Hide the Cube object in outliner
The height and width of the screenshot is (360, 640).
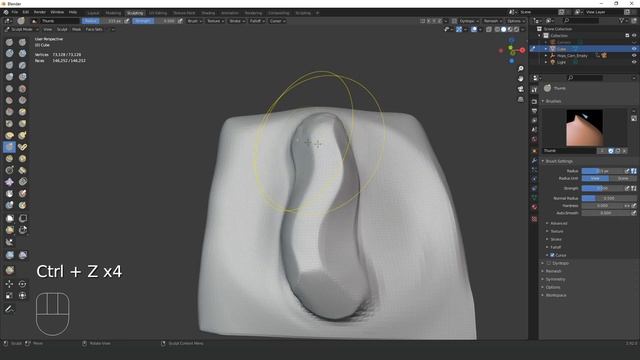click(x=634, y=49)
